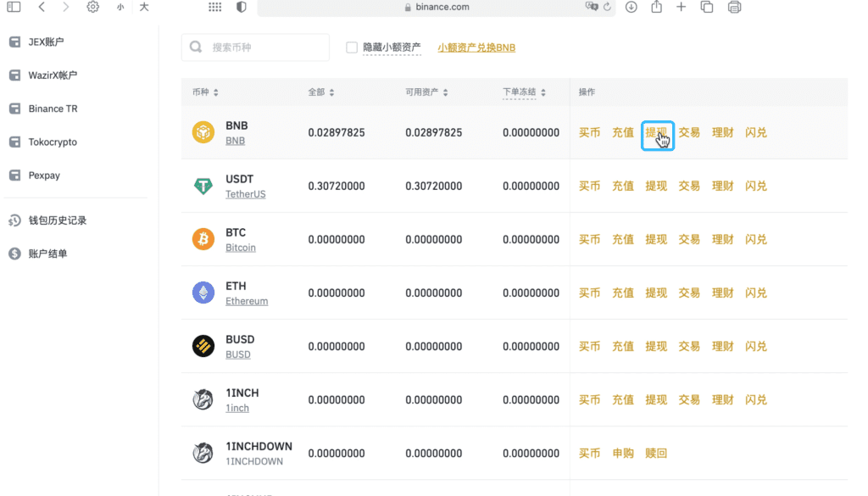Click 充值 in the BTC row
The height and width of the screenshot is (496, 868).
[623, 240]
